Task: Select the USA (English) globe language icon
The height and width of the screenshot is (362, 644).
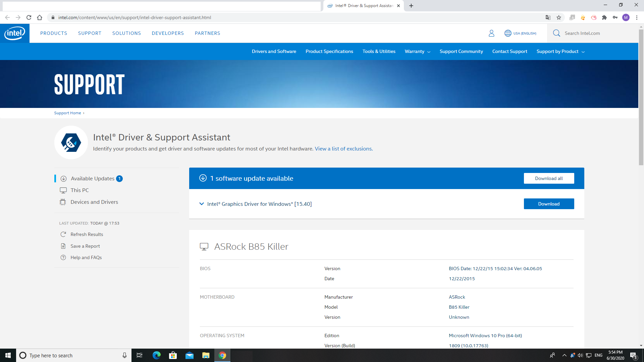Action: pyautogui.click(x=508, y=33)
